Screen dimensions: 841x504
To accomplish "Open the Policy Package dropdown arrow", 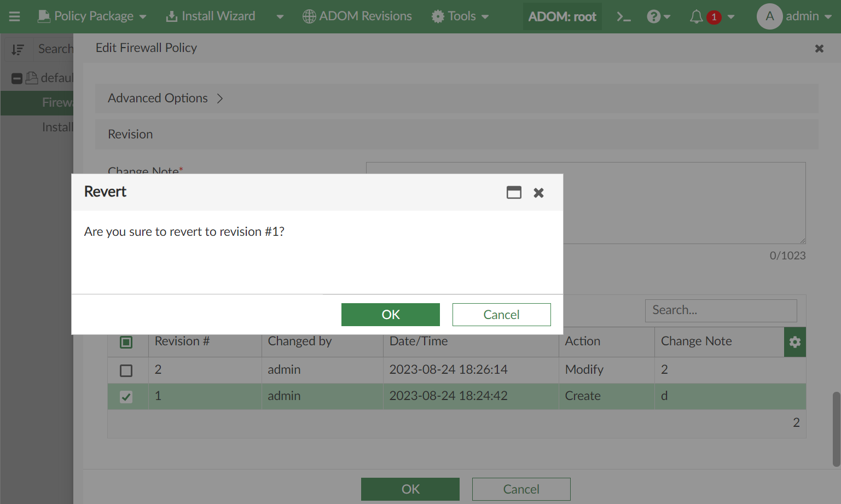I will [x=143, y=16].
